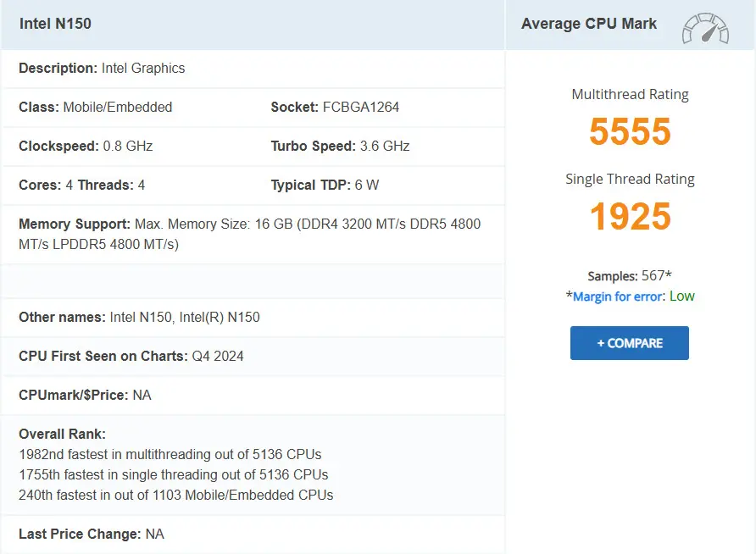This screenshot has height=554, width=756.
Task: Click the CPUmark/$Price NA row
Action: click(x=85, y=396)
